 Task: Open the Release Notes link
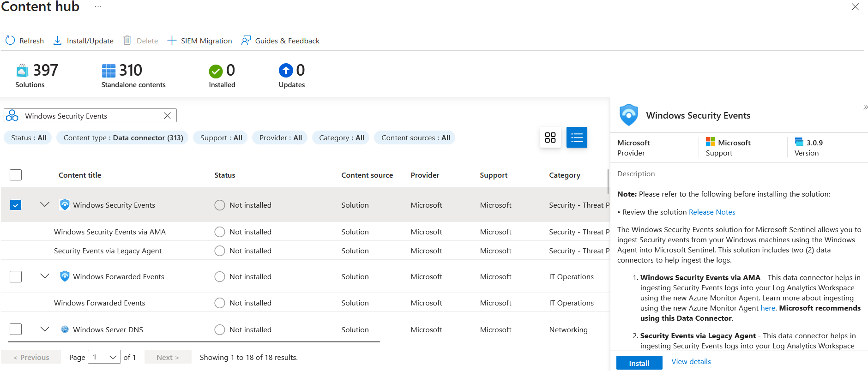coord(712,212)
